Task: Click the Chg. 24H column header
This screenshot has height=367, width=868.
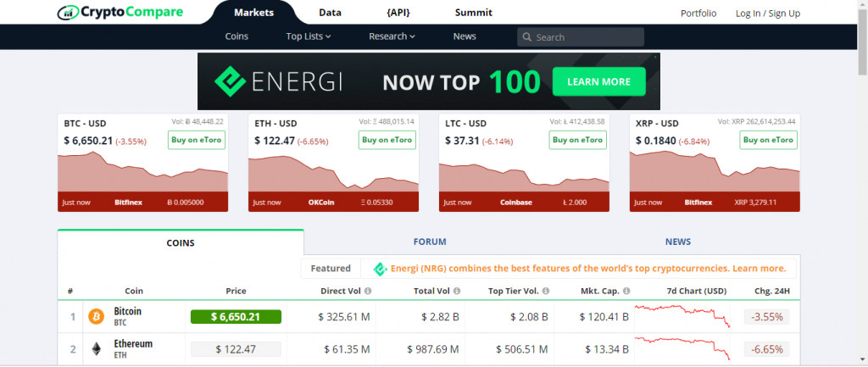Action: tap(772, 291)
